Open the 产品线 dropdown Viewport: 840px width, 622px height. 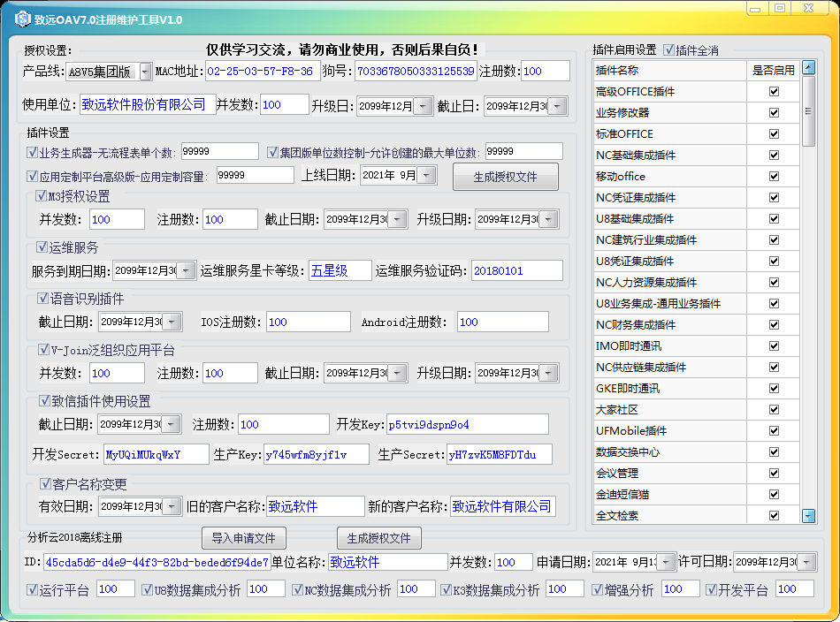coord(145,72)
